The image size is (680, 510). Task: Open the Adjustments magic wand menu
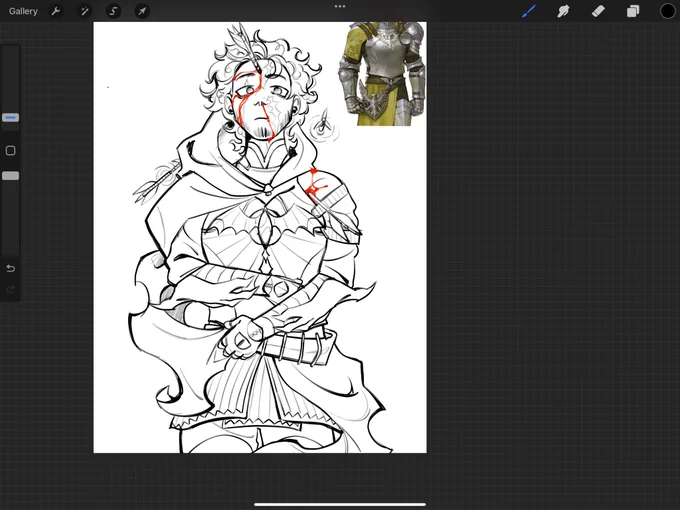[85, 11]
